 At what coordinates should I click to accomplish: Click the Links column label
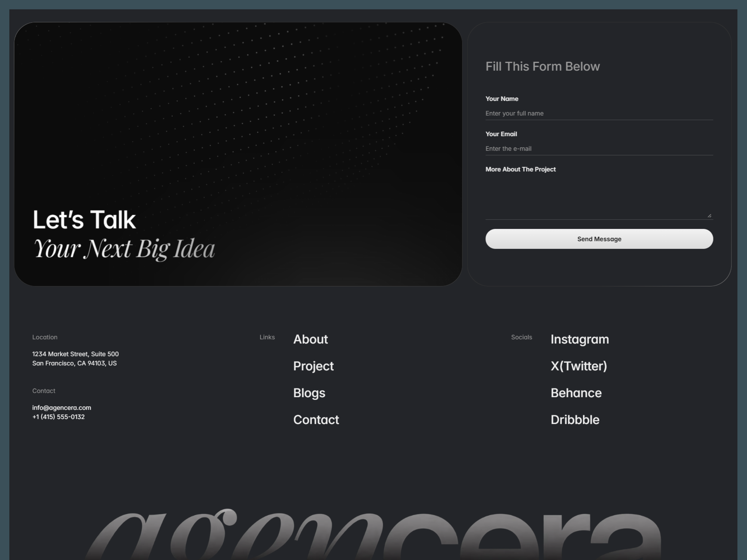coord(267,337)
